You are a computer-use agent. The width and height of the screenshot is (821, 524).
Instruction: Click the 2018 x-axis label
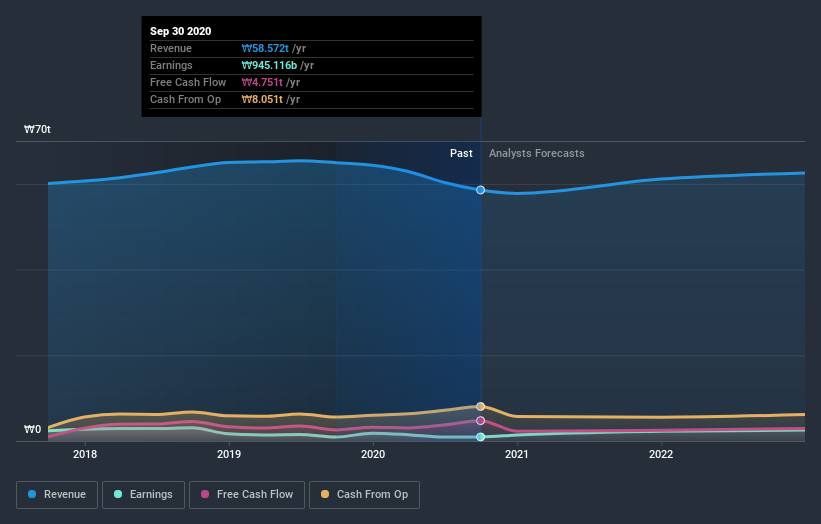85,454
